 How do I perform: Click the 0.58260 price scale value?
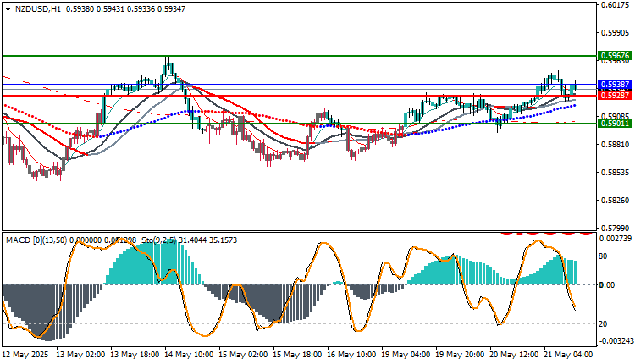[x=616, y=201]
